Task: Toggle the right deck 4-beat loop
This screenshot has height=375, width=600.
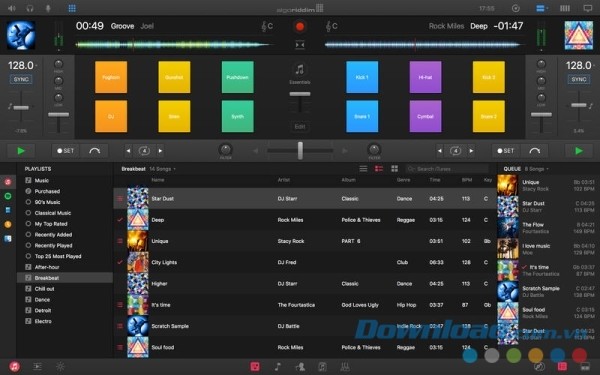Action: coord(455,151)
